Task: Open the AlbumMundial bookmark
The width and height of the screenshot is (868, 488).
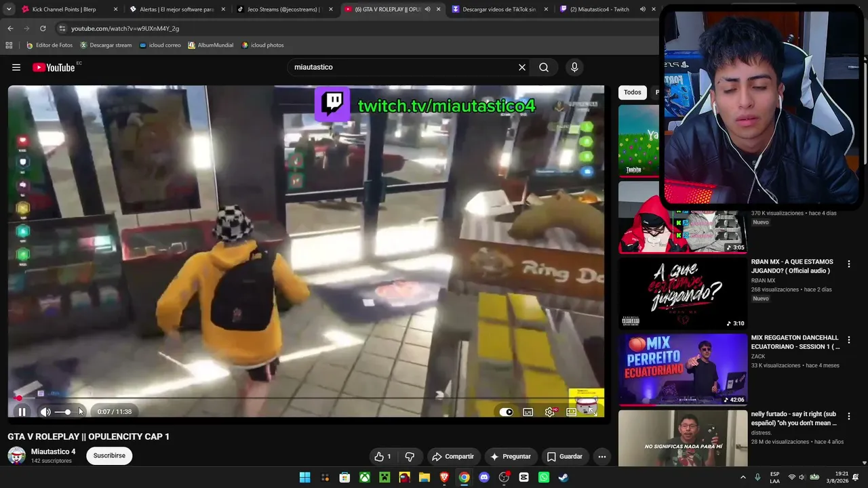Action: tap(210, 45)
